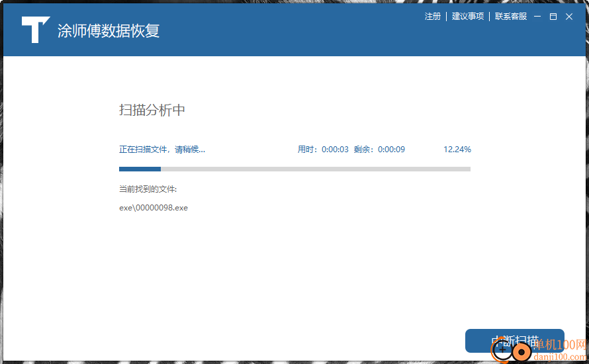Viewport: 589px width, 364px height.
Task: Select the exe\00000098.exe found file text
Action: [154, 208]
